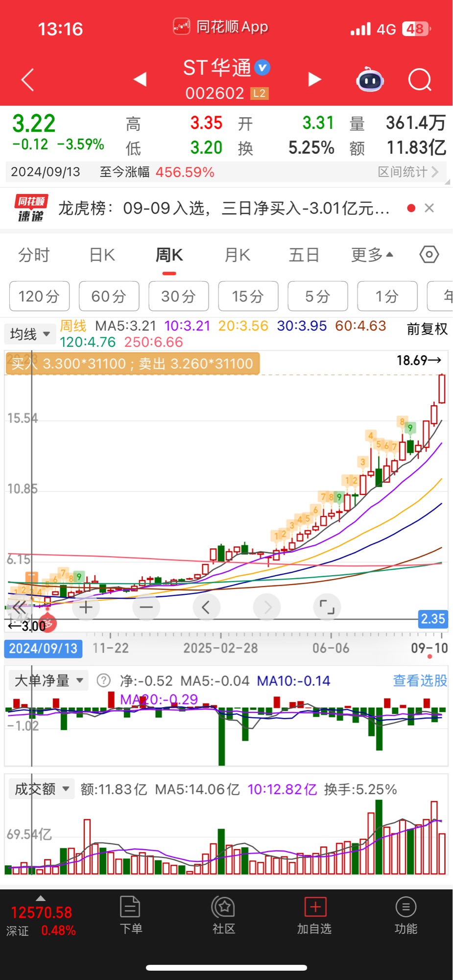Tap the 买入 卖出 trade marker label
Screen dimensions: 453x980
pyautogui.click(x=132, y=364)
